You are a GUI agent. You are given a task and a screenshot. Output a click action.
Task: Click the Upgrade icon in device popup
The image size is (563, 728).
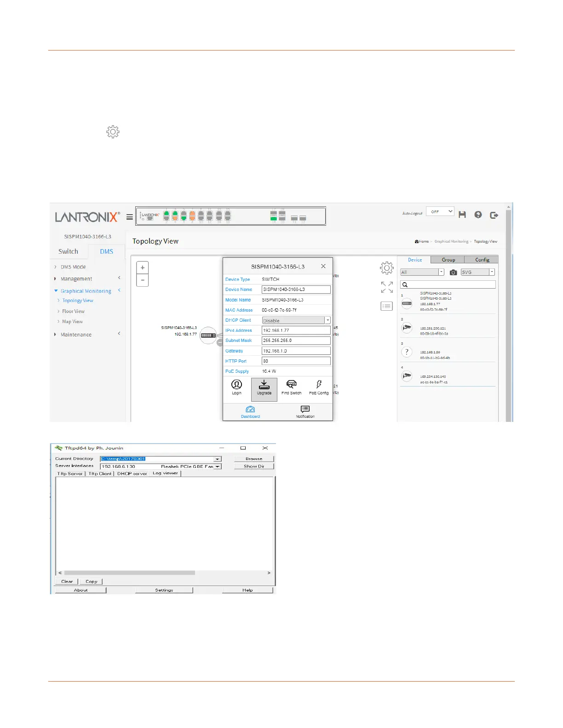pos(264,389)
